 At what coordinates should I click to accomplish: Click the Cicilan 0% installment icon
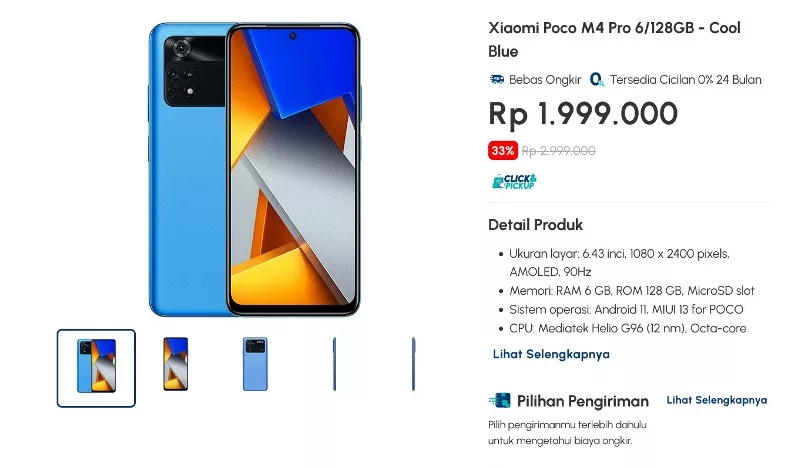596,80
